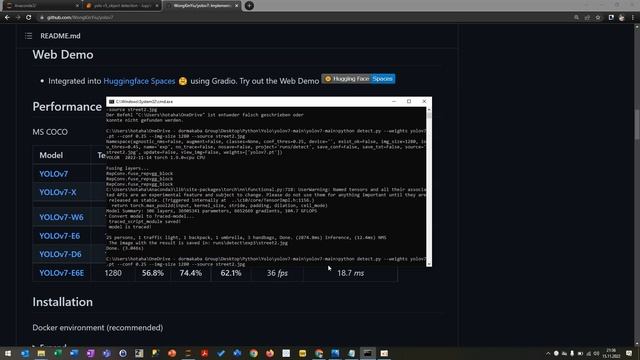Click the cmd window vertical scrollbar
The image size is (640, 360).
429,187
